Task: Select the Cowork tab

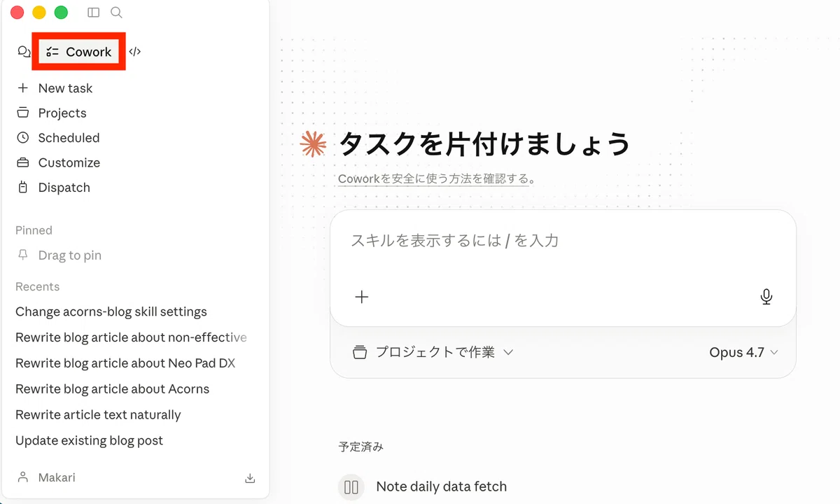Action: 79,52
